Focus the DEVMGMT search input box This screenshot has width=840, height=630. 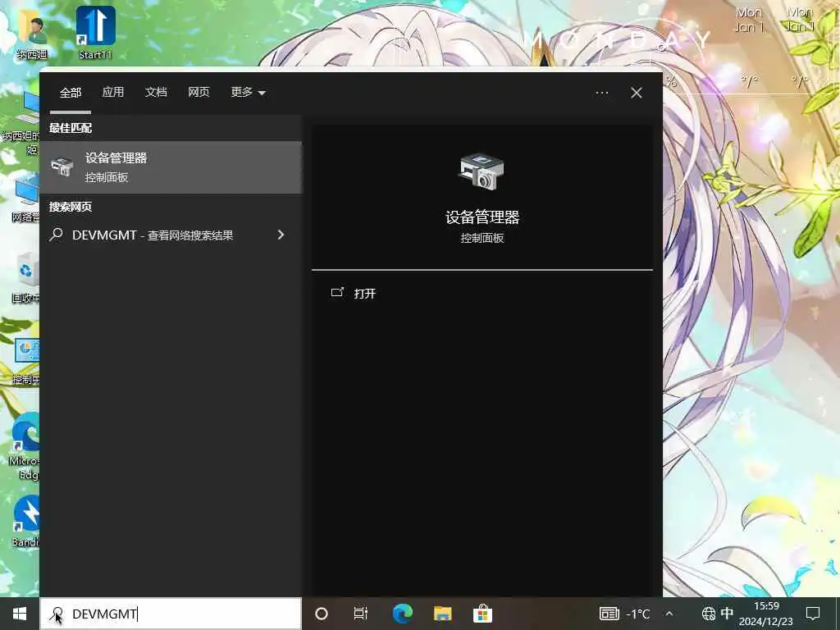click(x=171, y=614)
